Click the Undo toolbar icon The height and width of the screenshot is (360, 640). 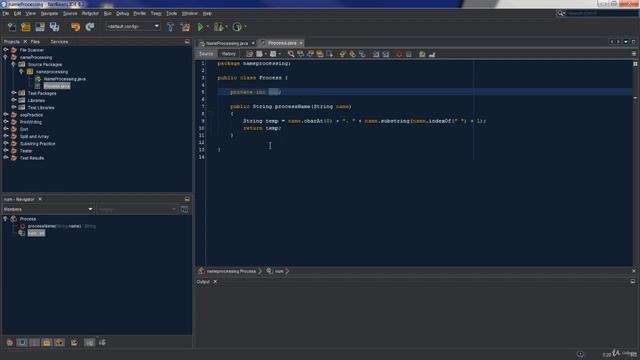tap(76, 27)
